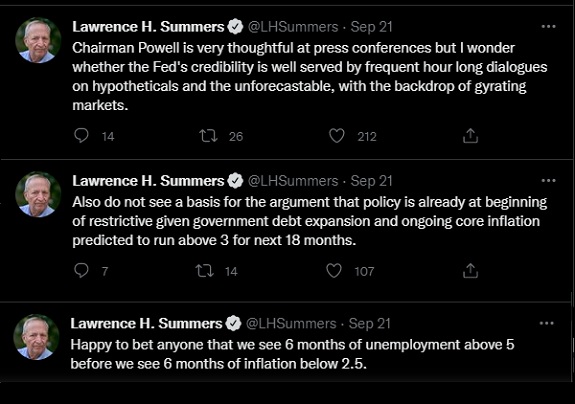The width and height of the screenshot is (575, 404).
Task: Like the tweet with 107 likes
Action: (334, 271)
